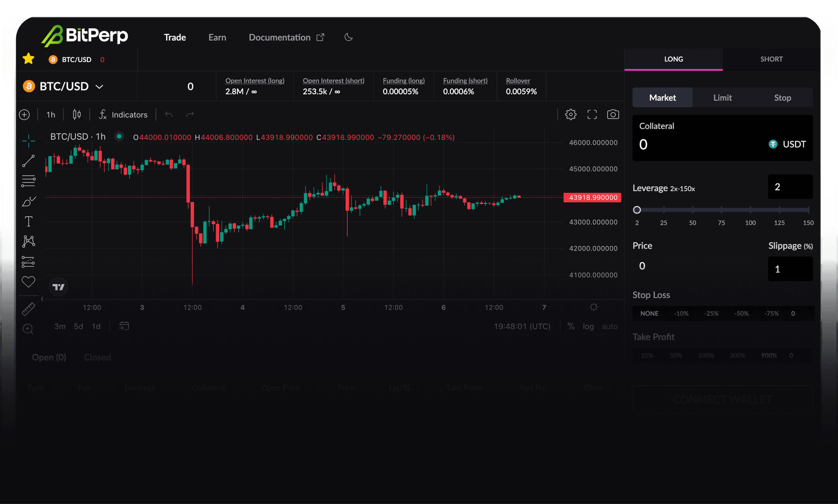Viewport: 838px width, 504px height.
Task: Click the Slippage percentage input
Action: pyautogui.click(x=790, y=269)
